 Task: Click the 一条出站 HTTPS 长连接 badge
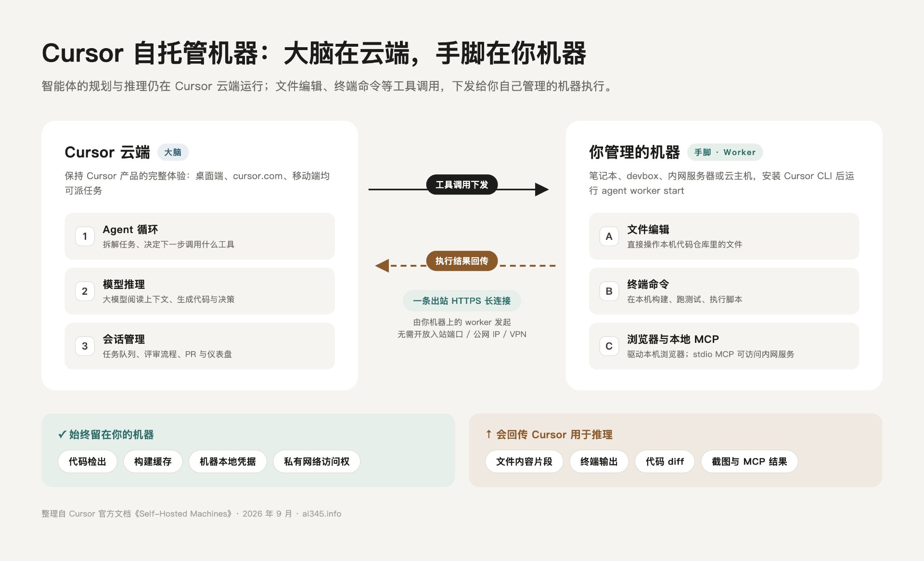coord(462,301)
